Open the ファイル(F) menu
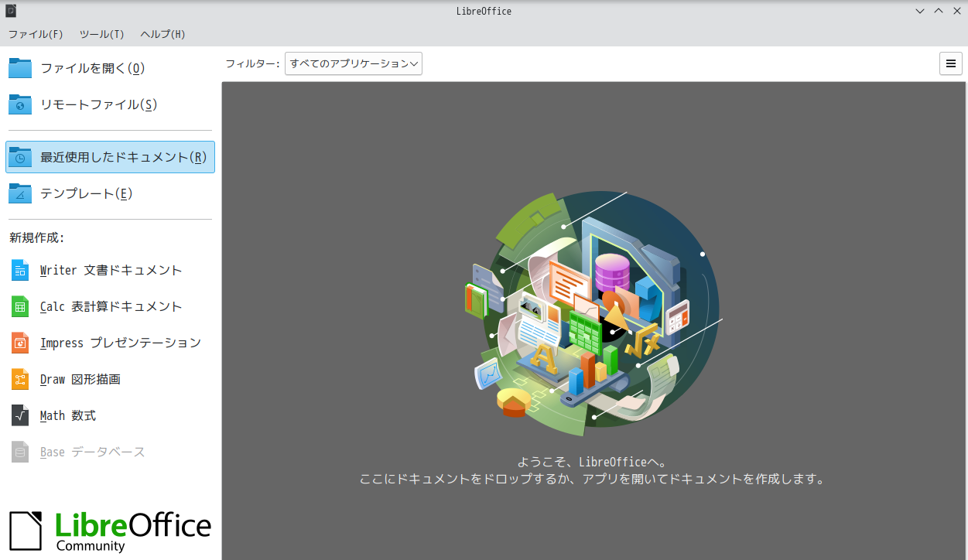This screenshot has height=560, width=968. (x=36, y=34)
